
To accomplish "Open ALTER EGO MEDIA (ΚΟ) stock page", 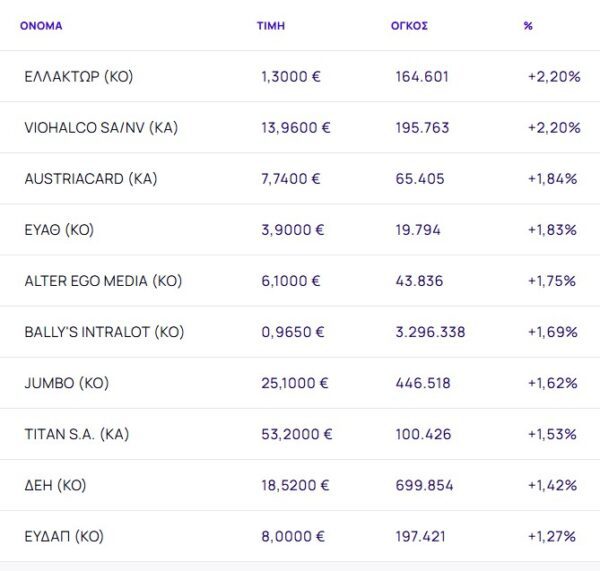I will click(x=103, y=281).
